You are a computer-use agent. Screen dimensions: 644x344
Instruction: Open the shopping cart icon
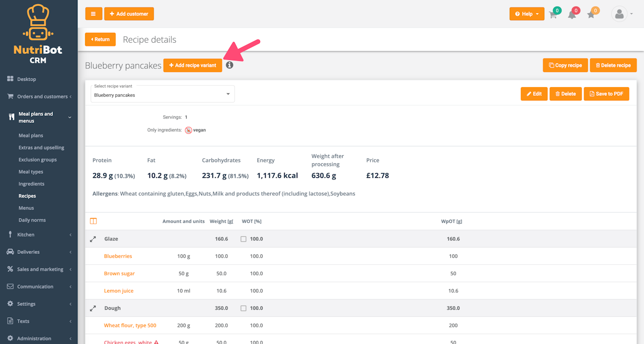[x=553, y=15]
